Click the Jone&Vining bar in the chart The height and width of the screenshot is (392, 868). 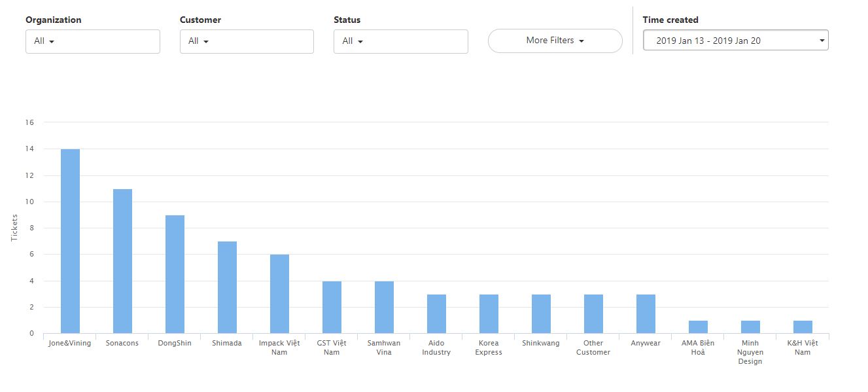[70, 241]
